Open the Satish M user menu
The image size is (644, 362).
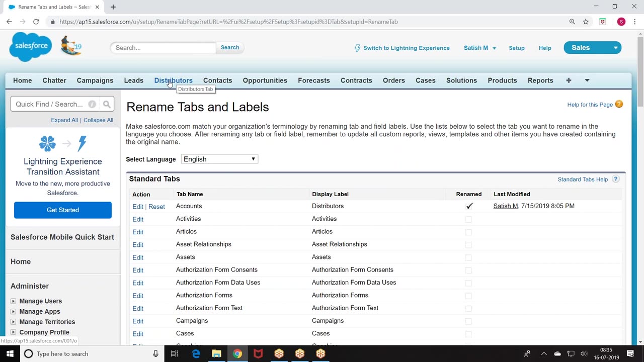click(x=480, y=48)
